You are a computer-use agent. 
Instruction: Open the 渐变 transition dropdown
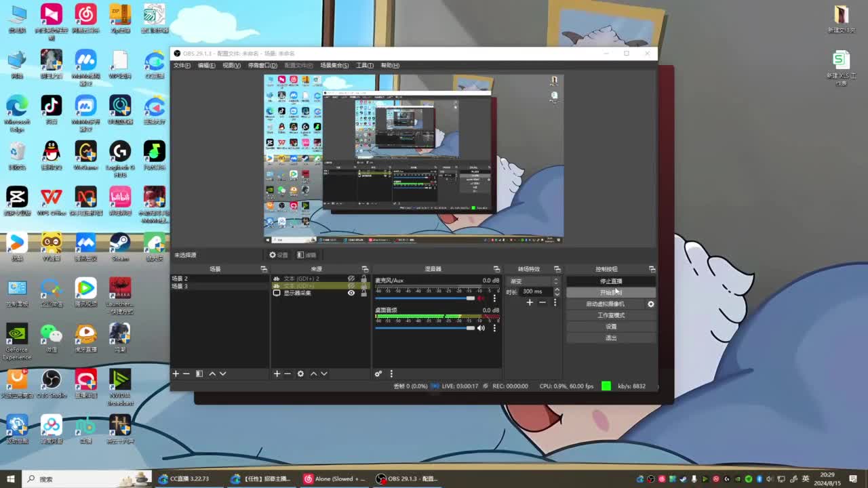[535, 281]
